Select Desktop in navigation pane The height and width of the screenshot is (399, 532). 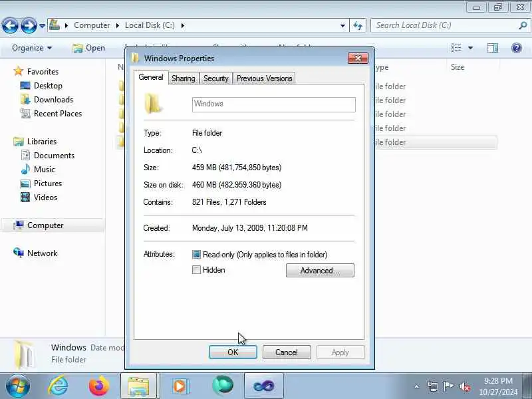click(x=48, y=86)
